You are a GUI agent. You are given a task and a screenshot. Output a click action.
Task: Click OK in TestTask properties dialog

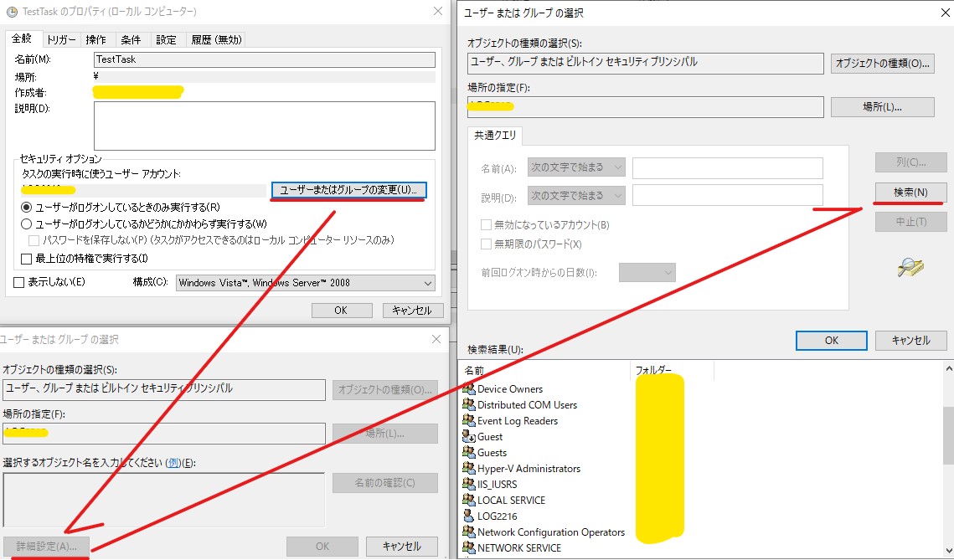[x=342, y=310]
